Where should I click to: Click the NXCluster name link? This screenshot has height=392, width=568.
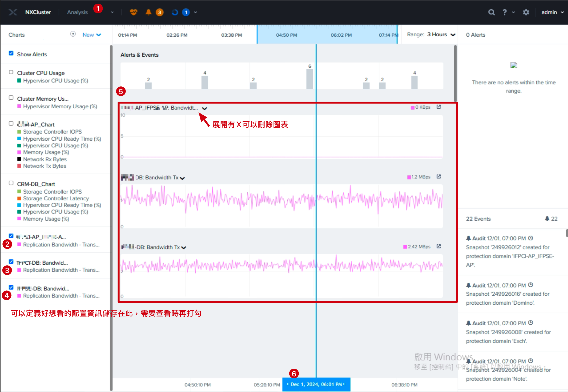(38, 12)
